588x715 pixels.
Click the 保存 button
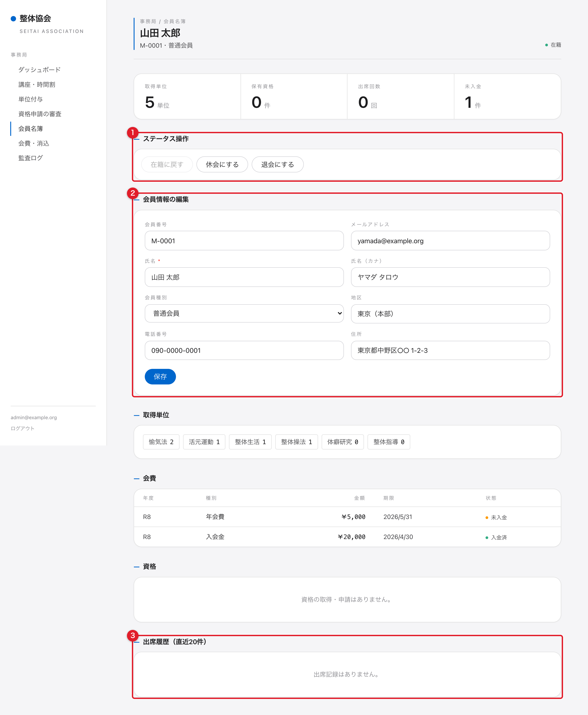coord(160,377)
